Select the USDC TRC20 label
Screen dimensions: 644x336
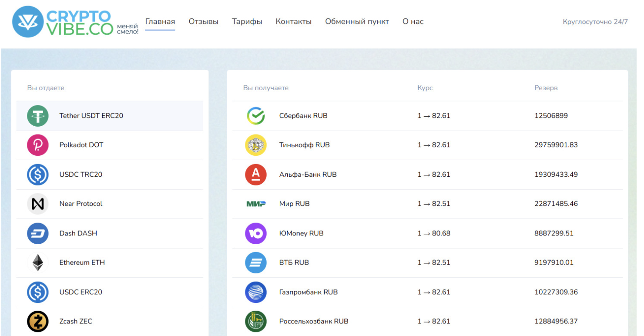81,175
